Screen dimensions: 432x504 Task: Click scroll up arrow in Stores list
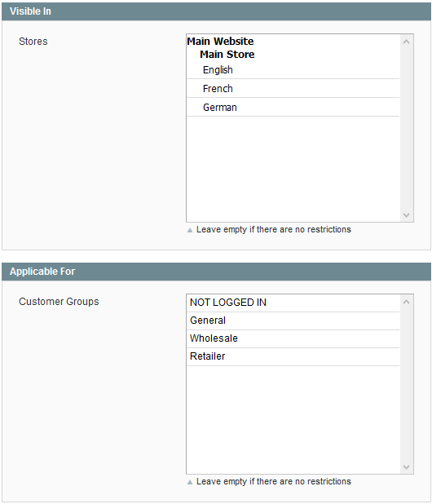pyautogui.click(x=406, y=42)
